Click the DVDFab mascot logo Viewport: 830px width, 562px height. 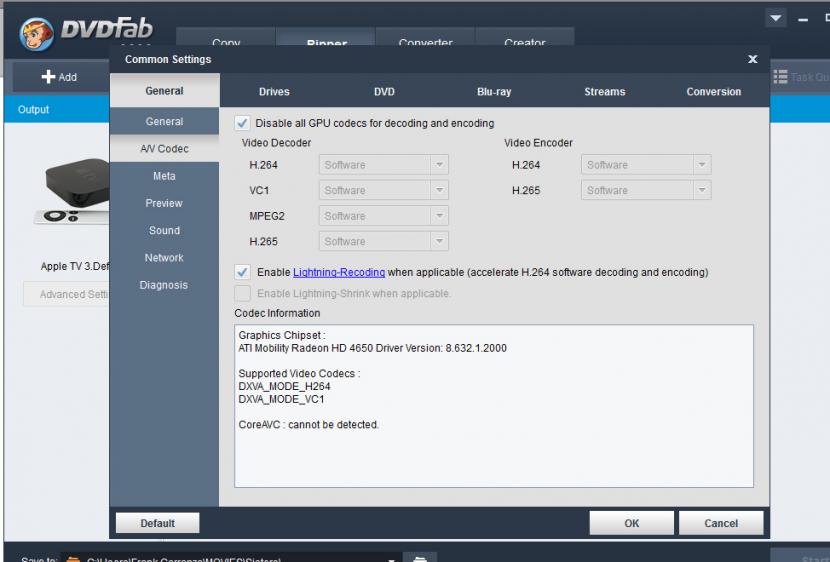(35, 38)
